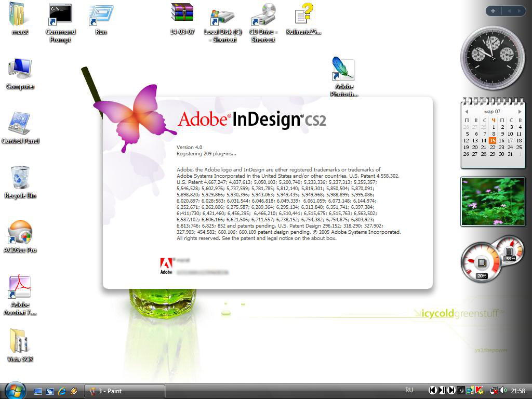Image resolution: width=532 pixels, height=399 pixels.
Task: Click the Version 4.0 text
Action: point(189,147)
